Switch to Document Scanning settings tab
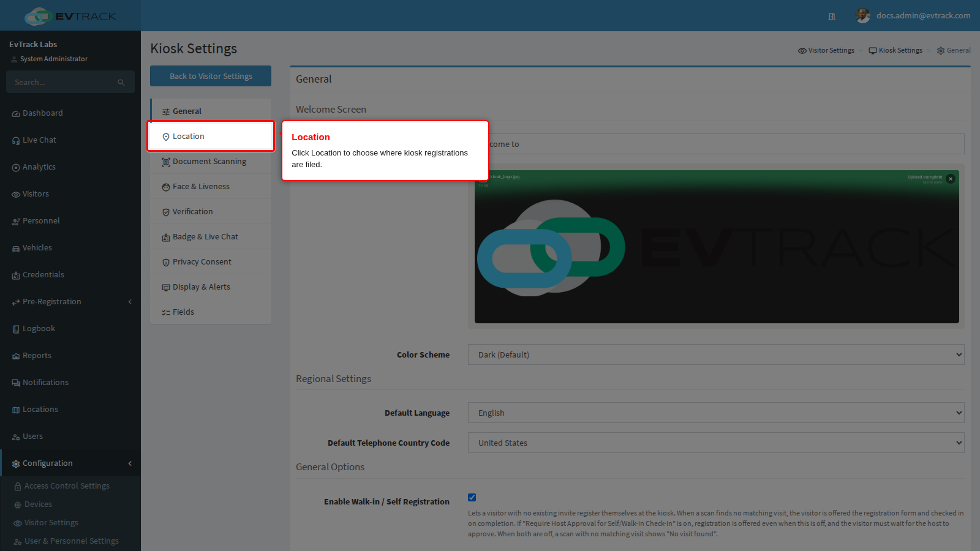 (211, 162)
